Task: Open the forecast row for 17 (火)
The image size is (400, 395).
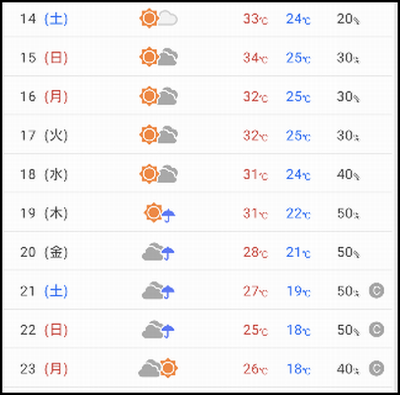Action: click(198, 135)
